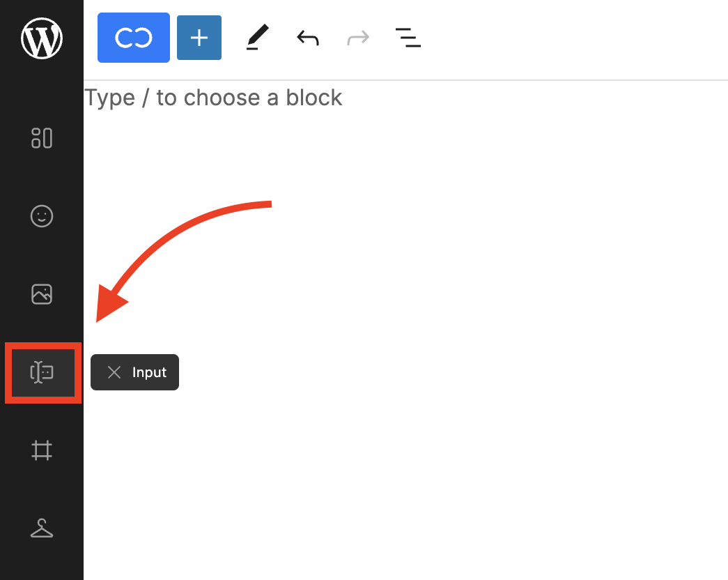Image resolution: width=728 pixels, height=580 pixels.
Task: Click the greyed-out Redo arrow
Action: (x=358, y=38)
